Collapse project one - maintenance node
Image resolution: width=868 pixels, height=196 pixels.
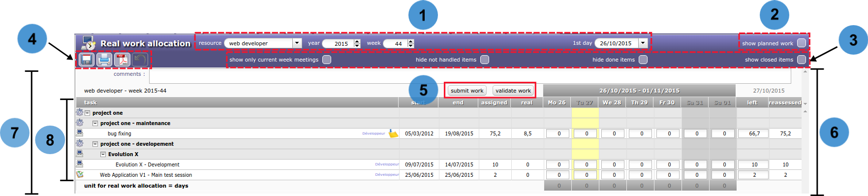tap(95, 123)
